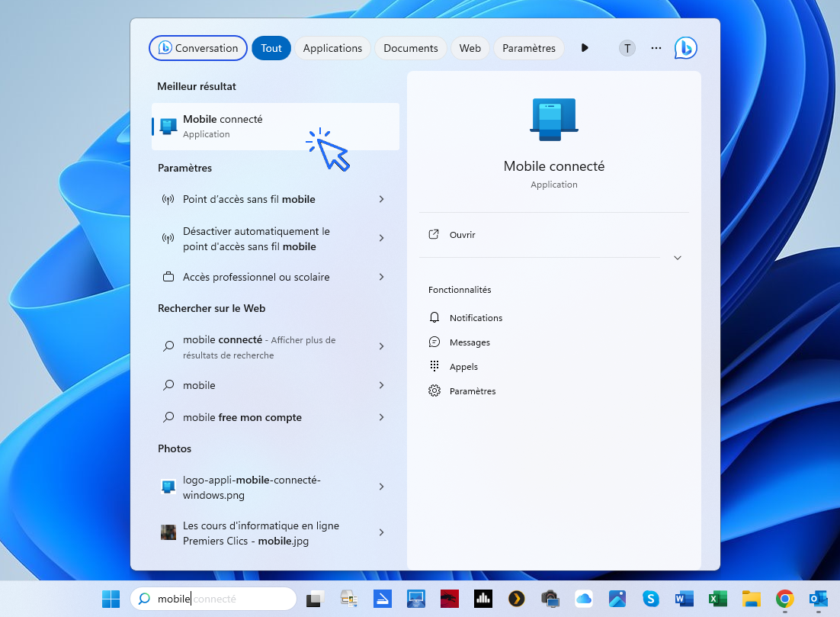Expand chevron for Point d'accès sans fil mobile

[381, 199]
